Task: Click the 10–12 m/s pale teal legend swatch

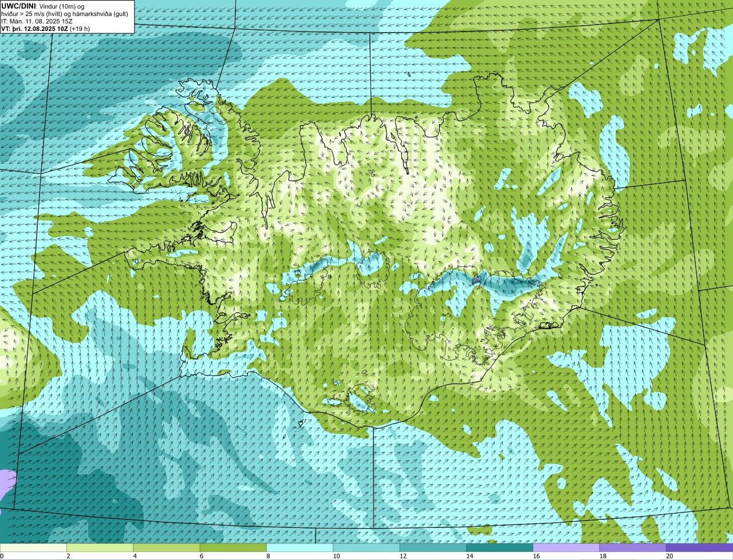Action: point(366,548)
